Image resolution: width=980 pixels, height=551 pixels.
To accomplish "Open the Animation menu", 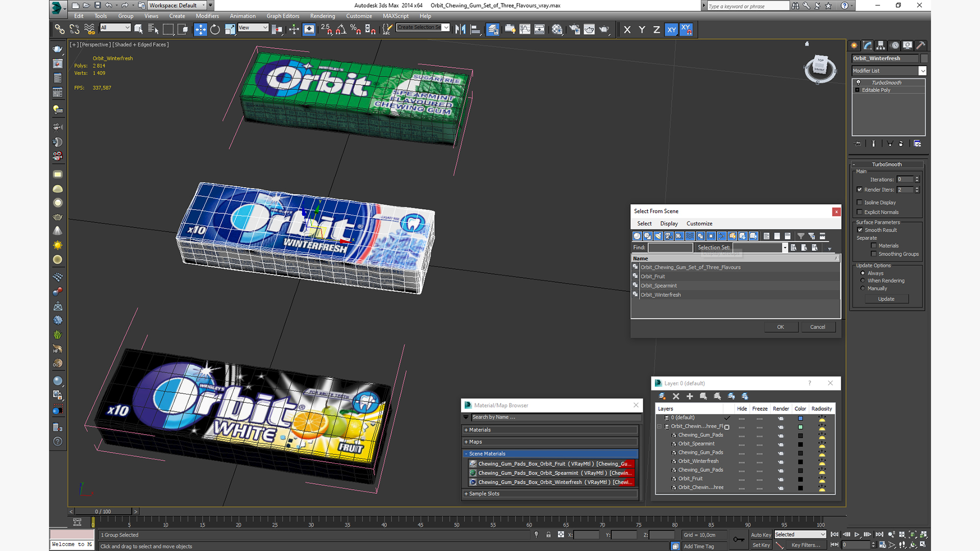I will click(x=242, y=16).
